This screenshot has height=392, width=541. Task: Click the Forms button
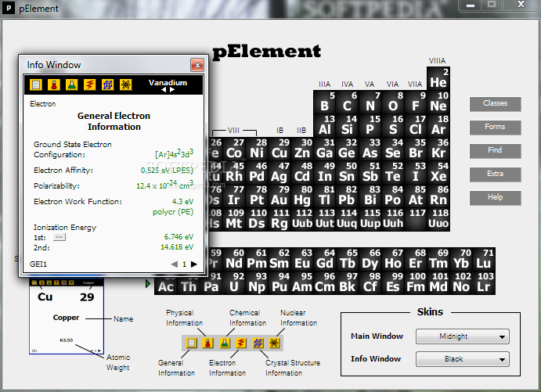pyautogui.click(x=495, y=127)
